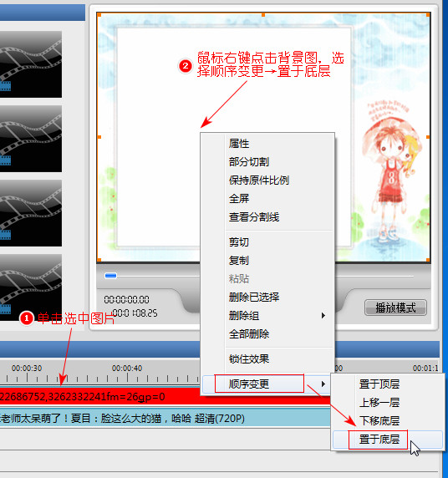Click 删除已选择 menu item
The image size is (448, 478).
(254, 297)
